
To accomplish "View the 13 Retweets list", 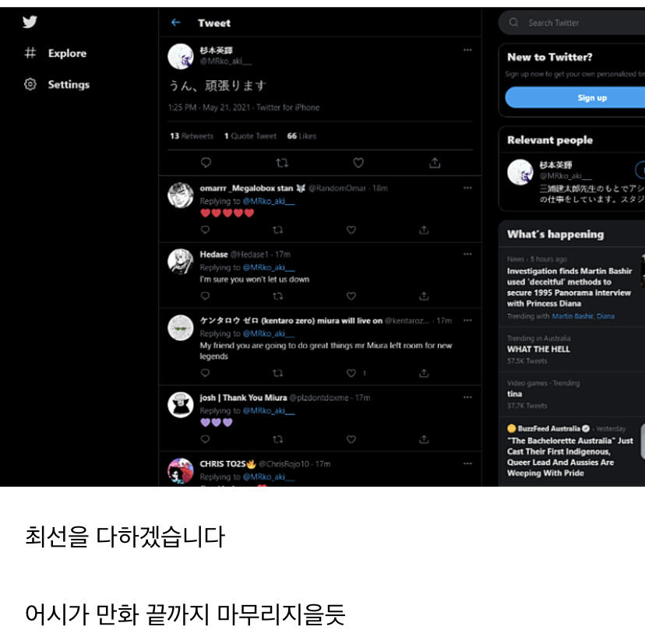I will coord(192,135).
